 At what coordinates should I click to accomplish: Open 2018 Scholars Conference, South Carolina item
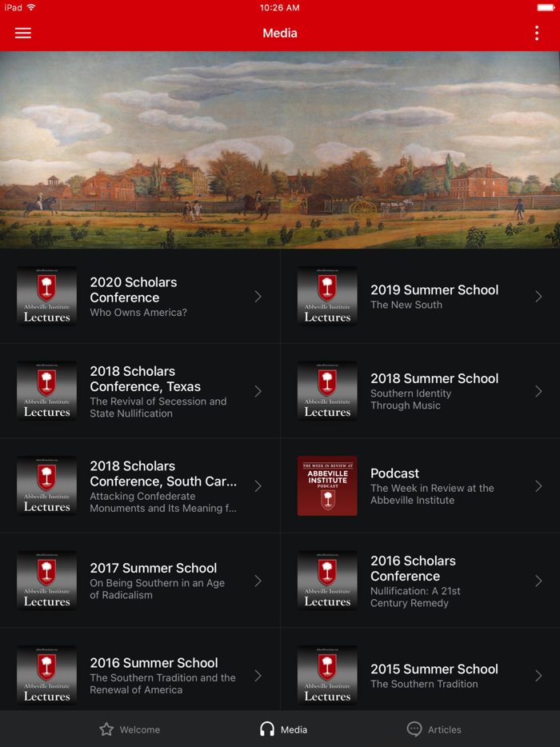pos(140,486)
